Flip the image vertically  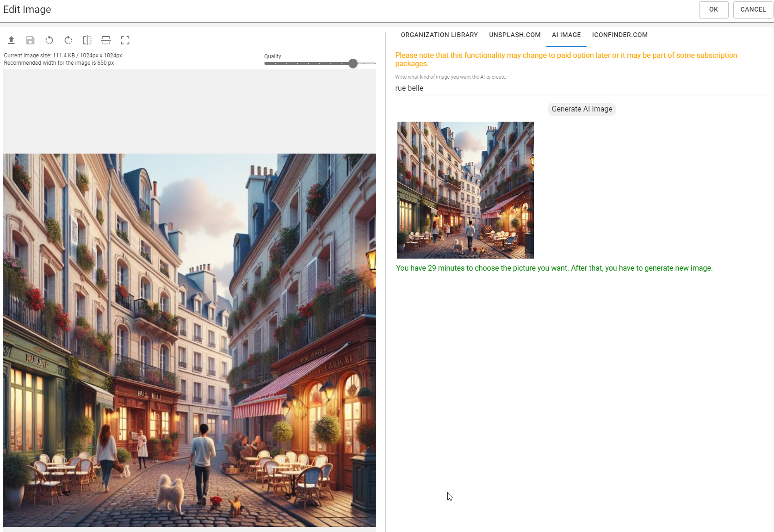106,40
